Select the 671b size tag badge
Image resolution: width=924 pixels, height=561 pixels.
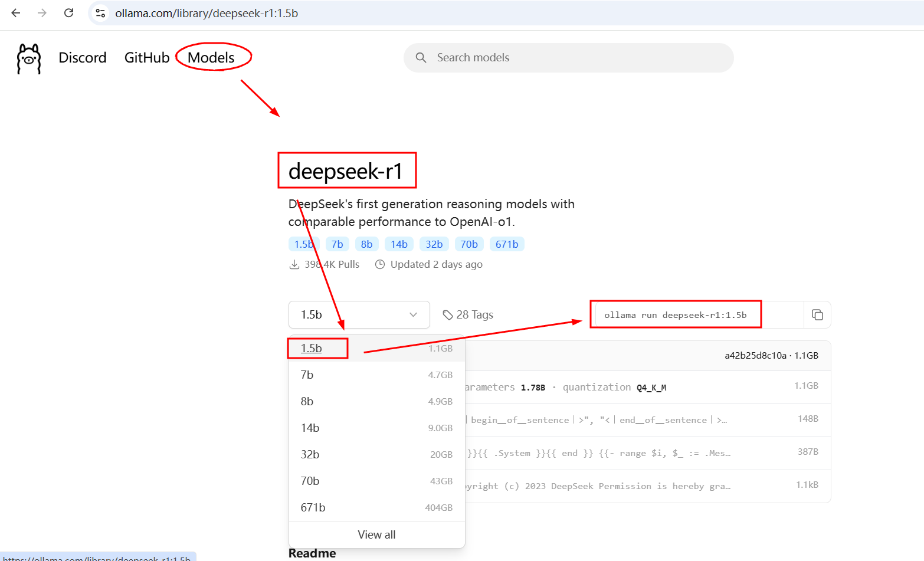point(507,244)
